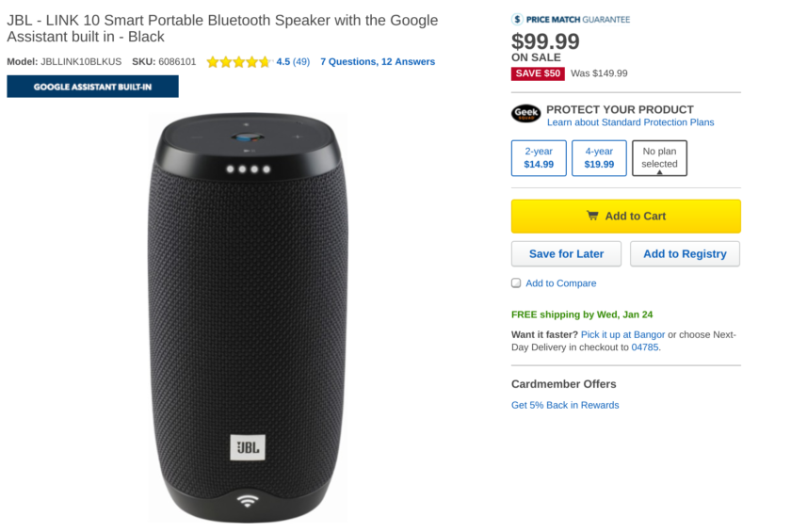Click the Geek Squad logo icon
The width and height of the screenshot is (791, 532).
pyautogui.click(x=526, y=114)
